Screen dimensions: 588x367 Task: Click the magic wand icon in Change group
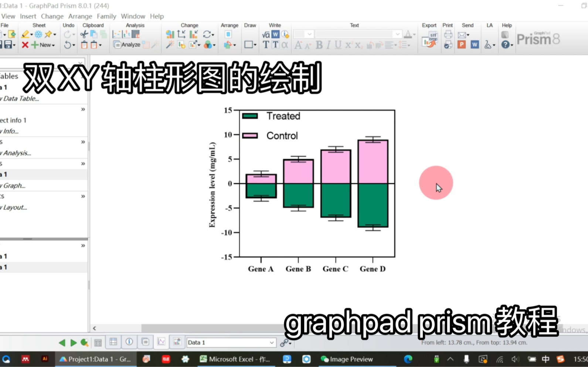tap(170, 45)
